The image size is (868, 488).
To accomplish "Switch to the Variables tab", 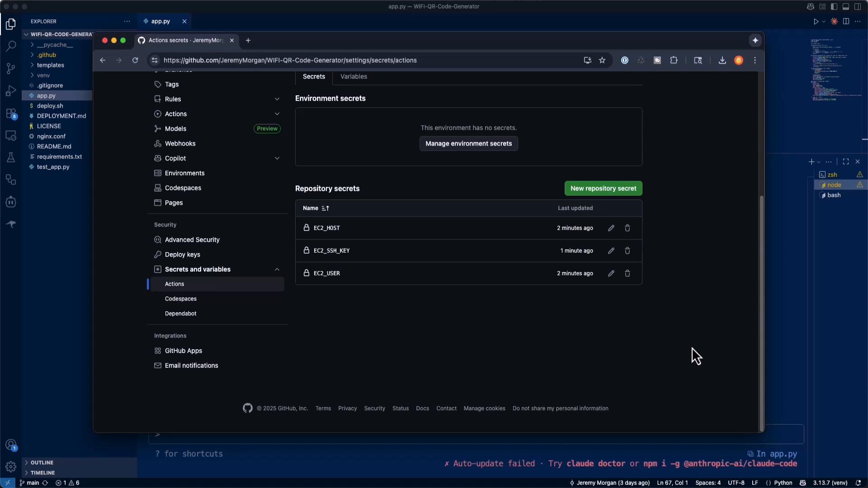I will (x=354, y=76).
